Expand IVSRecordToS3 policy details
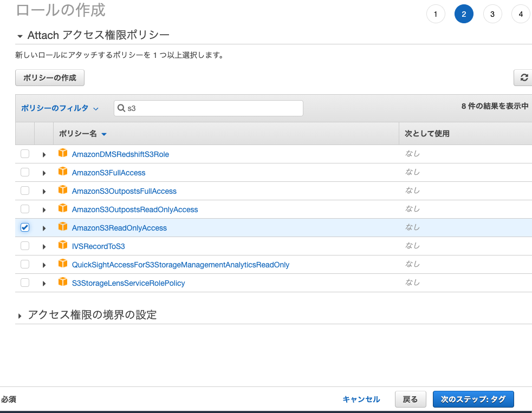Screen dimensions: 532x413 click(44, 246)
